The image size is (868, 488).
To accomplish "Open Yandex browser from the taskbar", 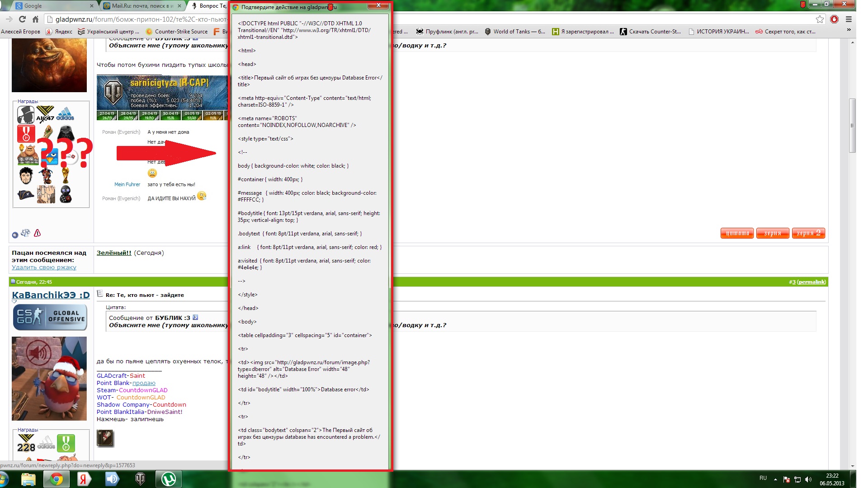I will pyautogui.click(x=83, y=479).
